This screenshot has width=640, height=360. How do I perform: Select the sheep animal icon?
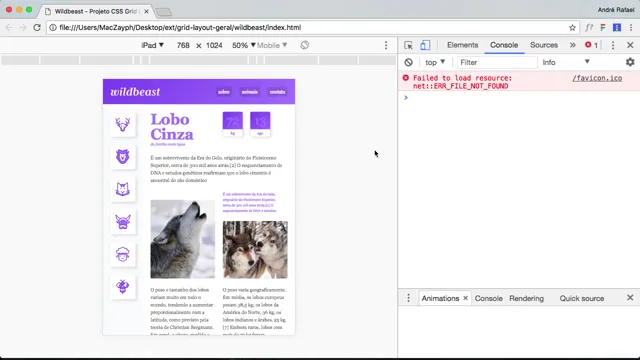pos(122,254)
